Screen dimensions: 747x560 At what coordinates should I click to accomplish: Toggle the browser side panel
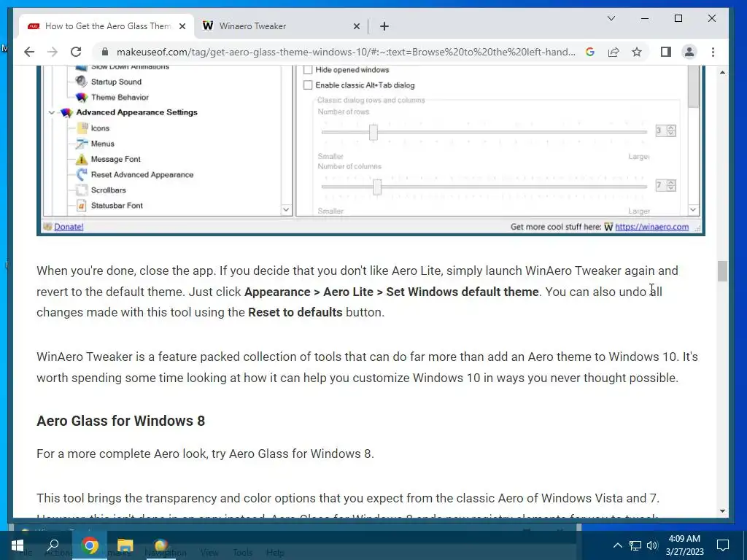pos(666,52)
